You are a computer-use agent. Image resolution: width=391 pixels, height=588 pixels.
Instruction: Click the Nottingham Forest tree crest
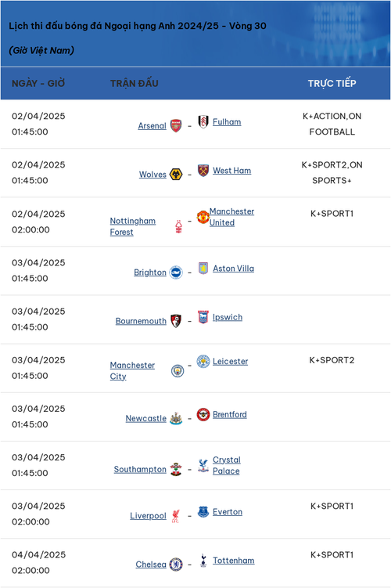coord(178,226)
